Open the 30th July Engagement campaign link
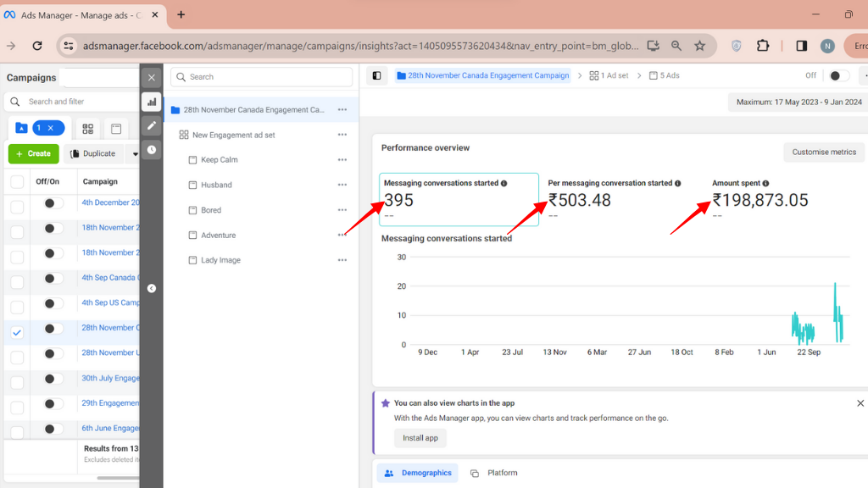Screen dimensions: 868x488 [111, 378]
